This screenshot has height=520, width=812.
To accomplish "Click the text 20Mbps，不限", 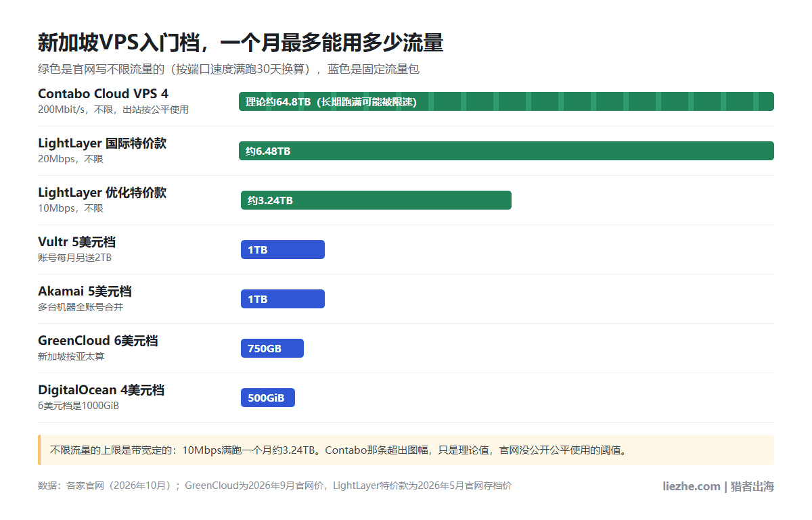I will tap(70, 159).
